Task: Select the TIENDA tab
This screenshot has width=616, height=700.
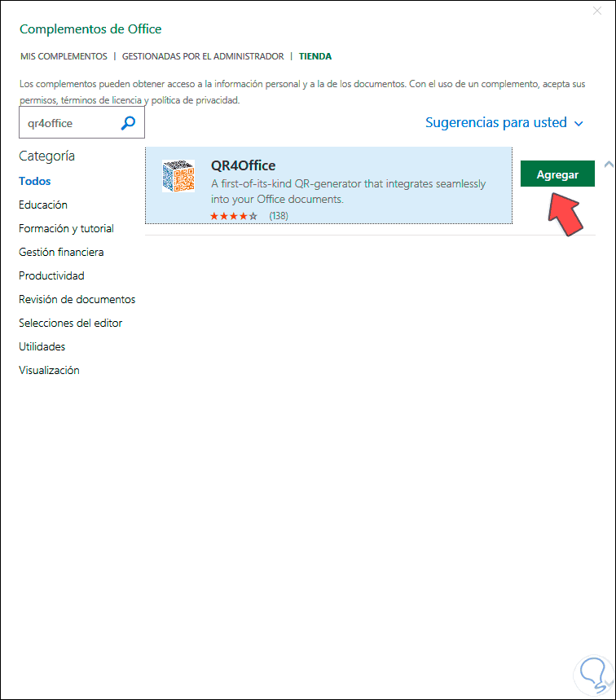Action: pyautogui.click(x=315, y=56)
